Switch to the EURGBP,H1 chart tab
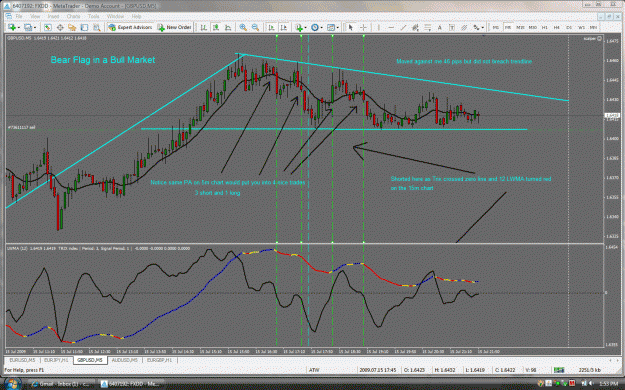625x390 pixels. 159,360
